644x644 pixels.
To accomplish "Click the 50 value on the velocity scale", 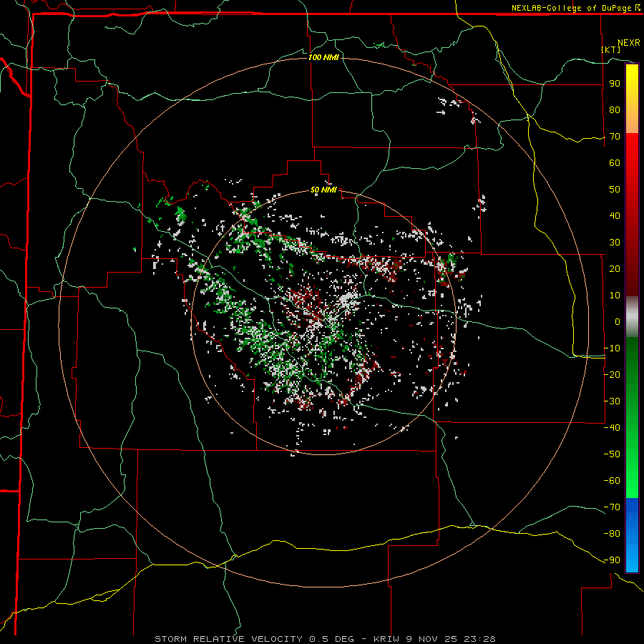I will click(615, 190).
